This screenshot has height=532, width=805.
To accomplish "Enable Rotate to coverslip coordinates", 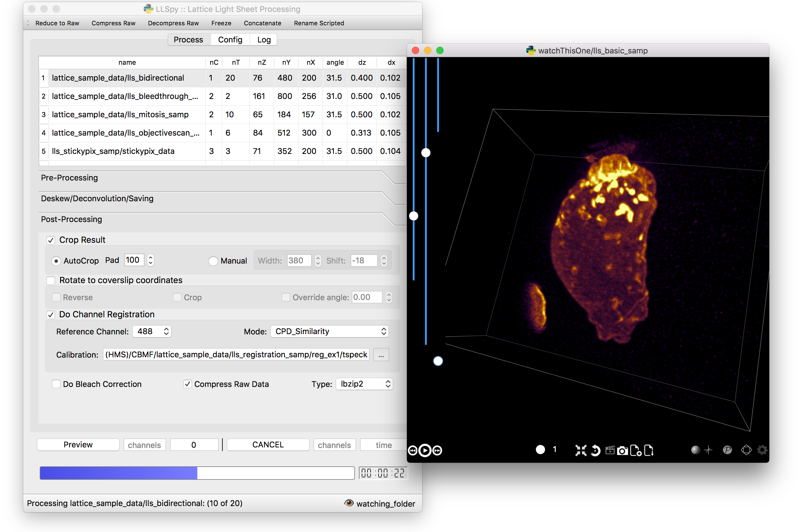I will 51,281.
